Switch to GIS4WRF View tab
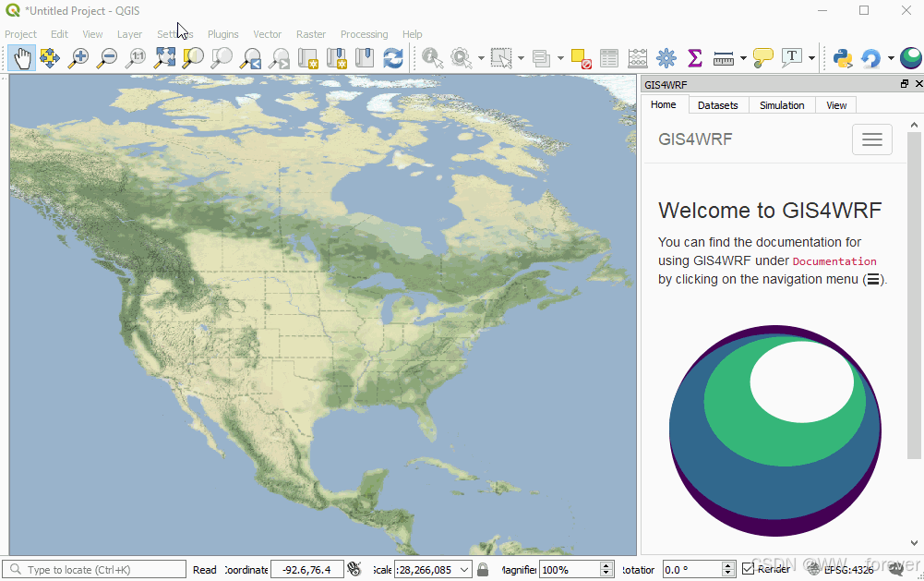924x581 pixels. (x=836, y=105)
